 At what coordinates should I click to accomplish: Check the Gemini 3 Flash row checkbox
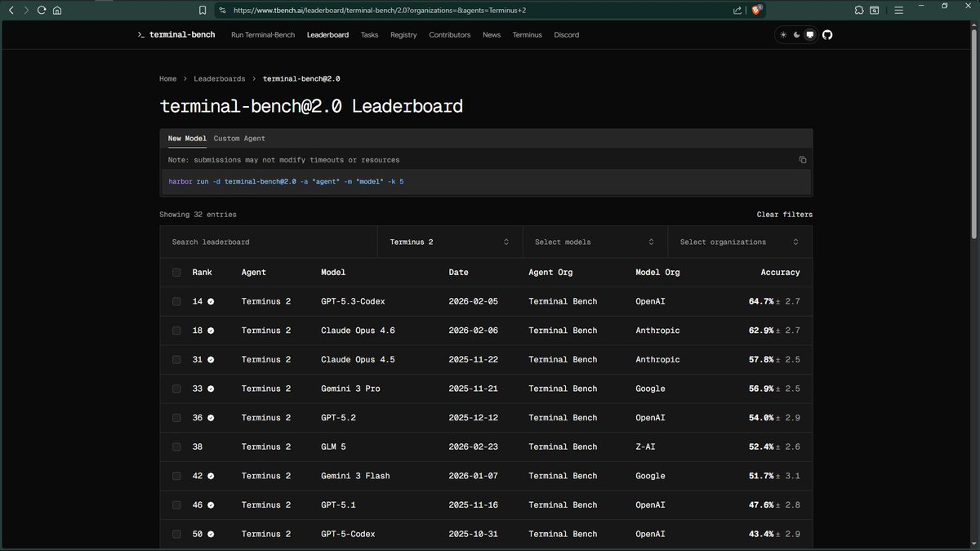point(176,476)
